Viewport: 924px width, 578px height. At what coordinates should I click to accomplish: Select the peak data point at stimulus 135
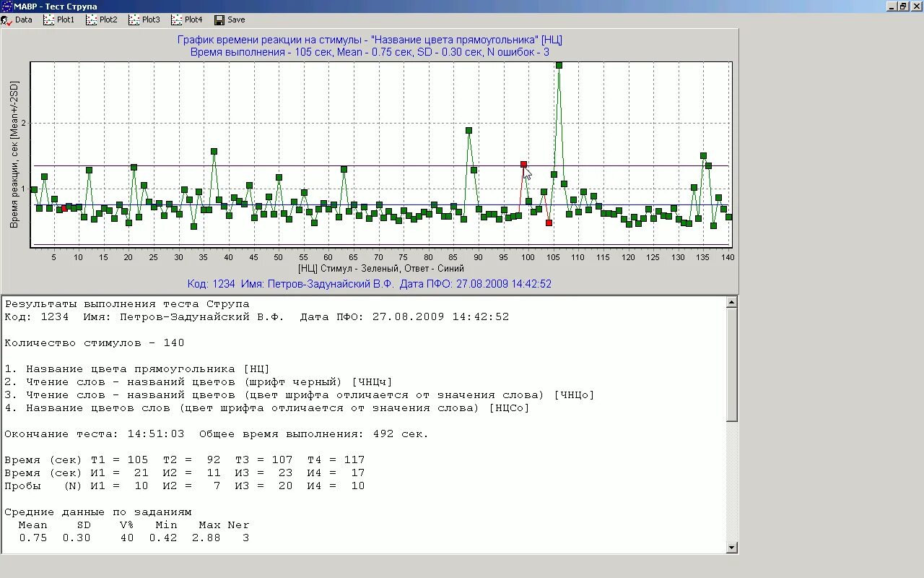point(703,156)
